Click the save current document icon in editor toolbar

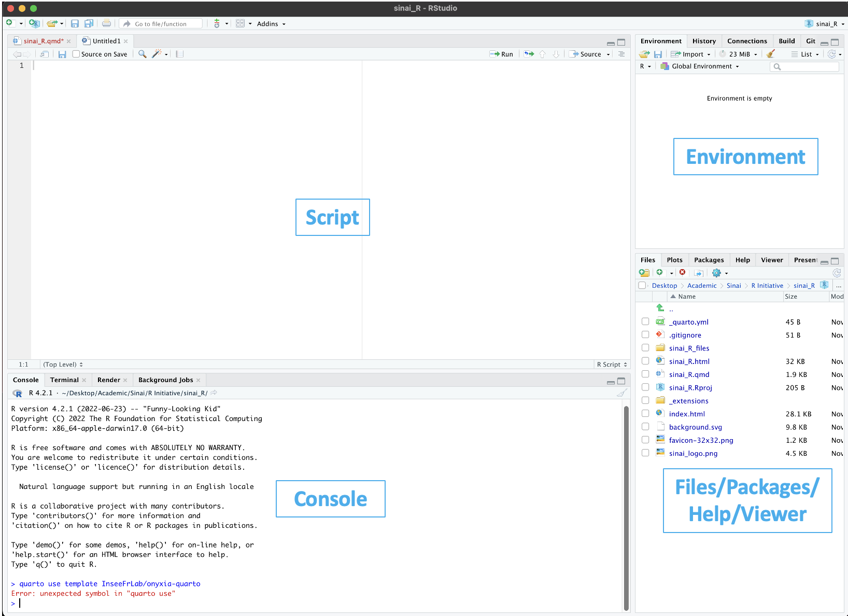click(62, 54)
